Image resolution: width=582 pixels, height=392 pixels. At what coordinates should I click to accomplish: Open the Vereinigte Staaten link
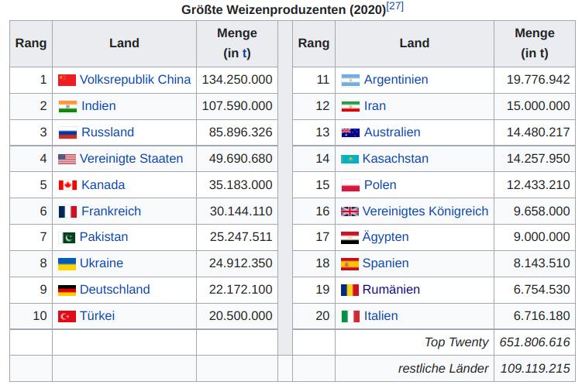point(132,159)
